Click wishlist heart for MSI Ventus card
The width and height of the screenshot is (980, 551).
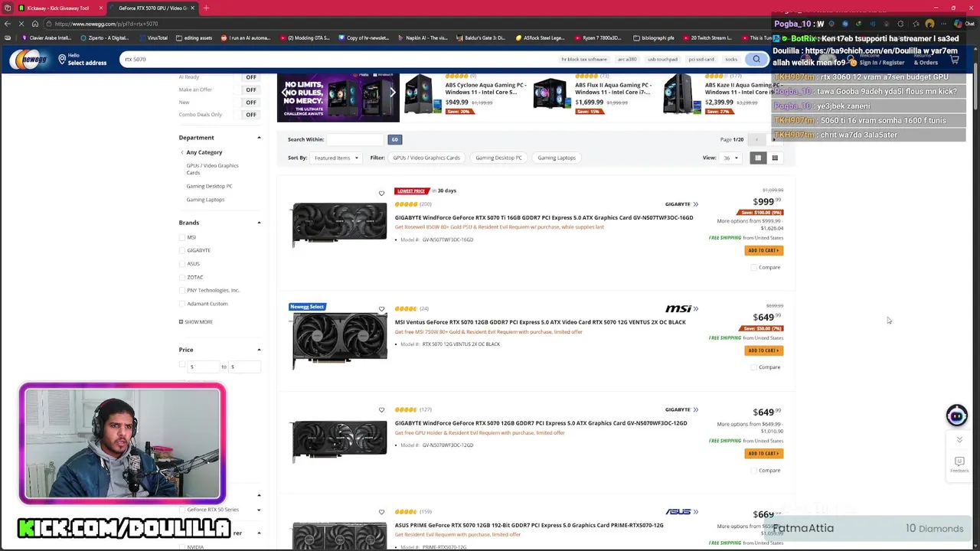click(381, 309)
